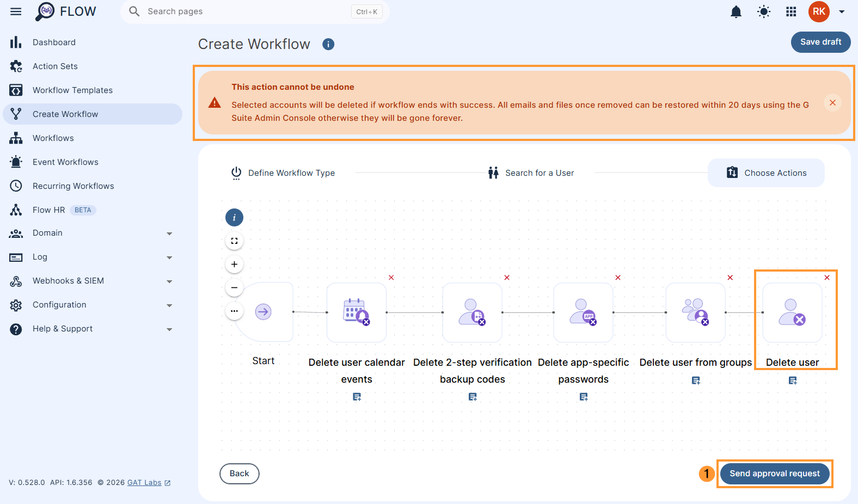Click the canvas info button
858x504 pixels.
pos(234,218)
